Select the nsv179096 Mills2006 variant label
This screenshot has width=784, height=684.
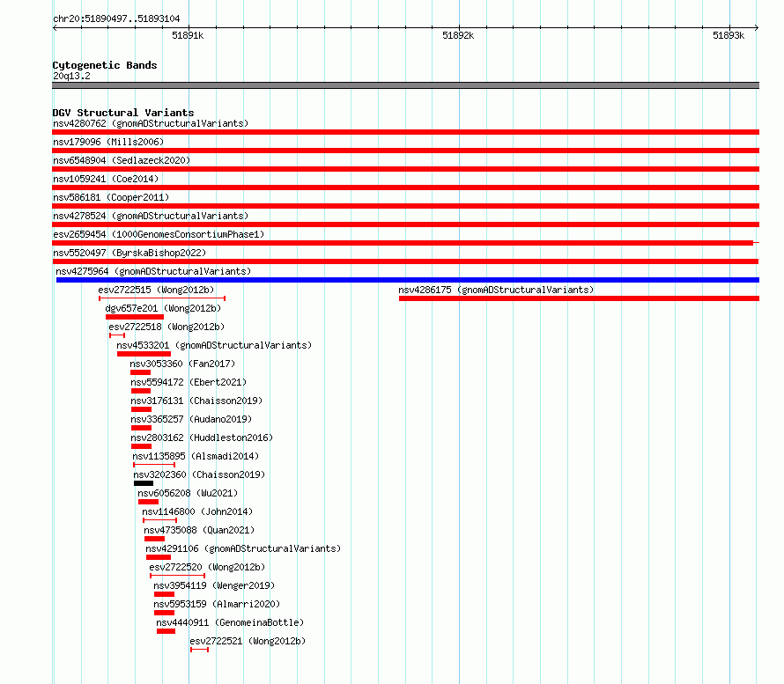coord(108,142)
